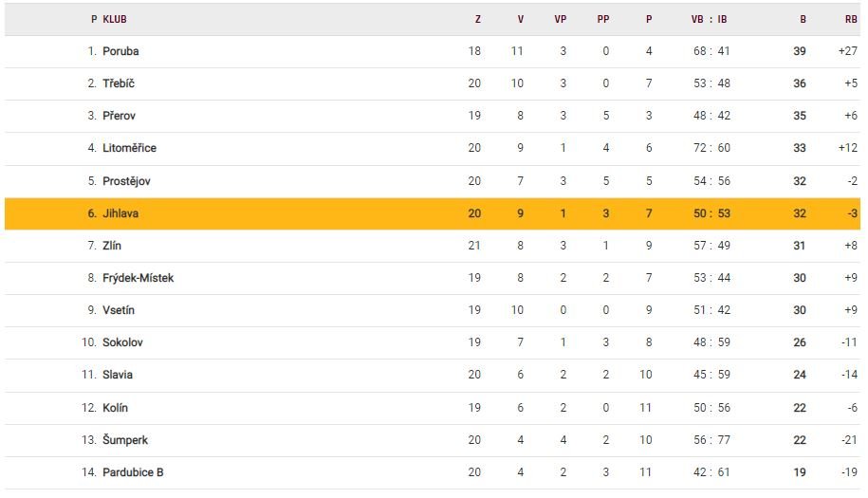Open the Vsetín team entry

(119, 310)
